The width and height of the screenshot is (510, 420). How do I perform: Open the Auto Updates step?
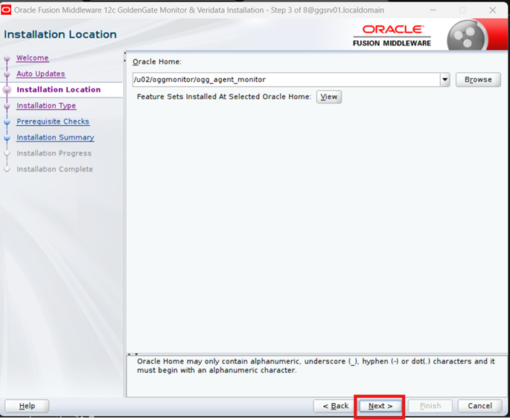tap(41, 74)
